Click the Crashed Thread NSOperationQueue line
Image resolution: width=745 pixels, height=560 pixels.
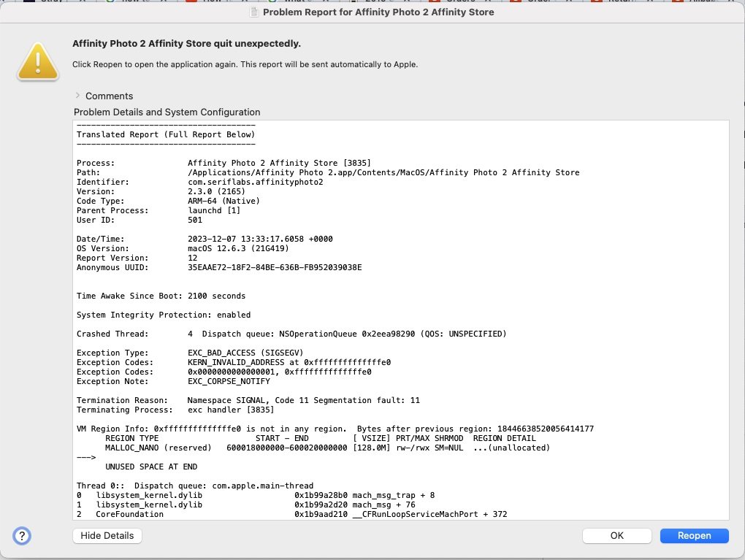(x=291, y=334)
